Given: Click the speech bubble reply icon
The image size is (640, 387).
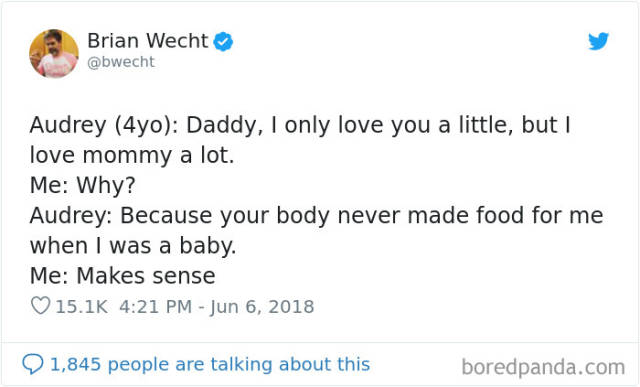Looking at the screenshot, I should (33, 364).
